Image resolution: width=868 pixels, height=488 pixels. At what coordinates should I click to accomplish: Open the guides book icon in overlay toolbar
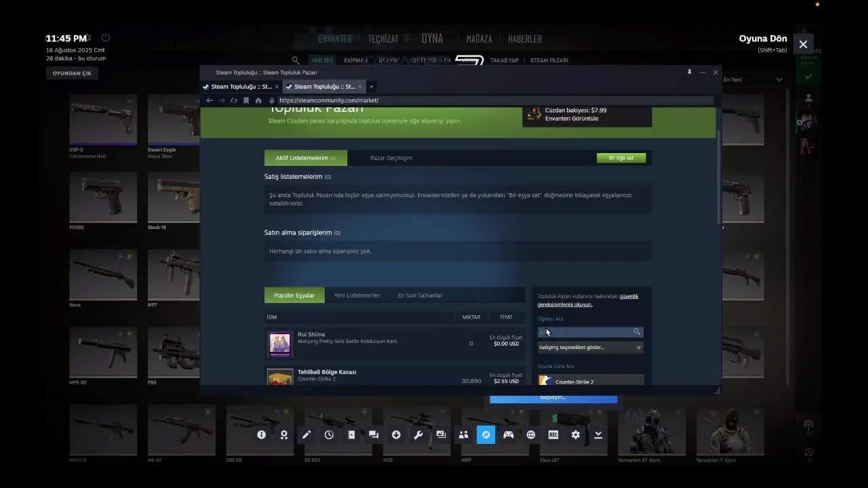[351, 434]
